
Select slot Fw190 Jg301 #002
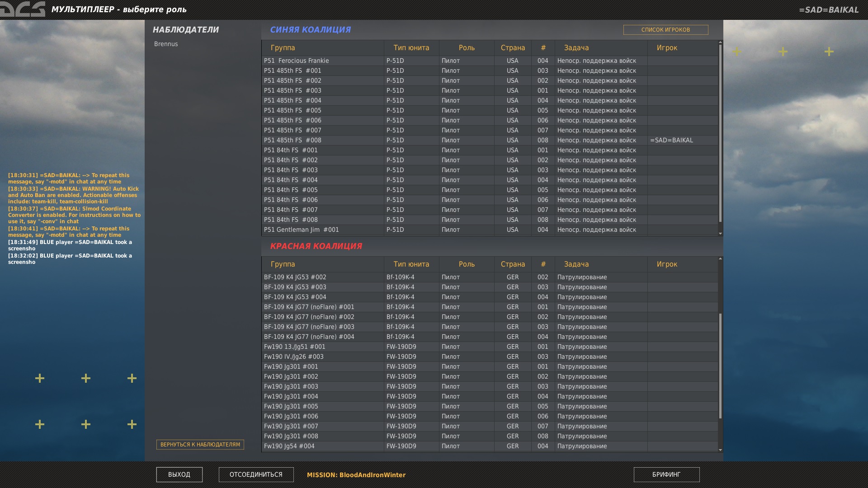pos(490,376)
